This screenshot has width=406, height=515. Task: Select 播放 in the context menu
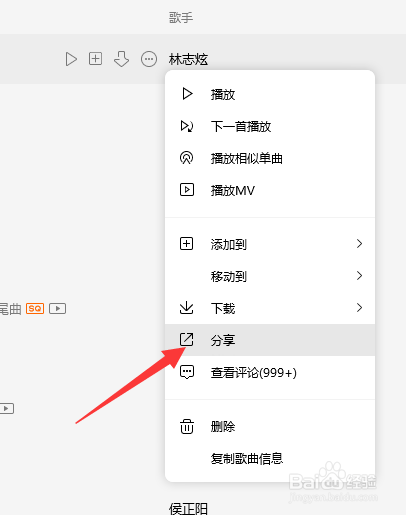[x=270, y=94]
